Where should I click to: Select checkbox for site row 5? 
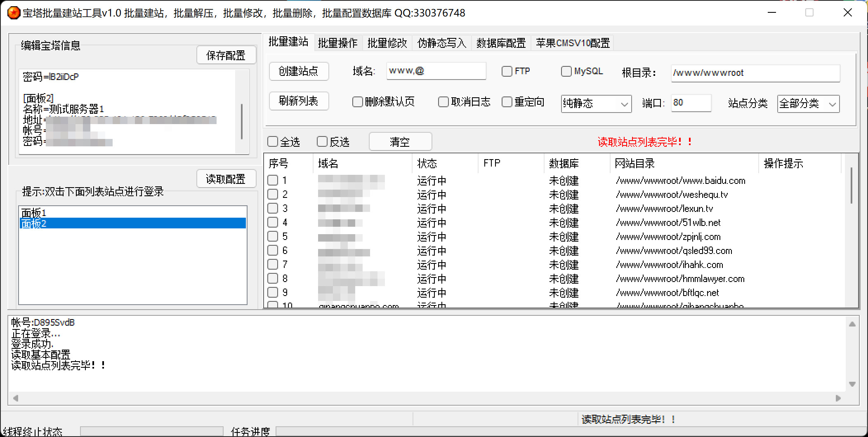click(x=273, y=236)
